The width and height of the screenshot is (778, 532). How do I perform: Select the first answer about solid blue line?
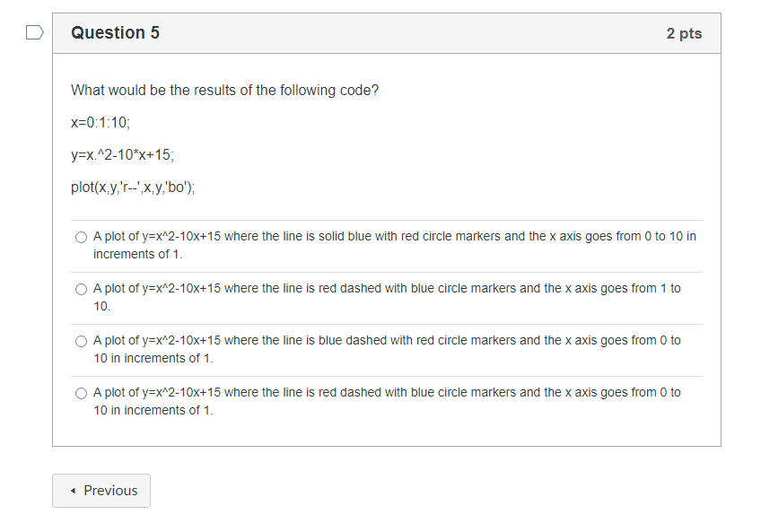pos(81,237)
